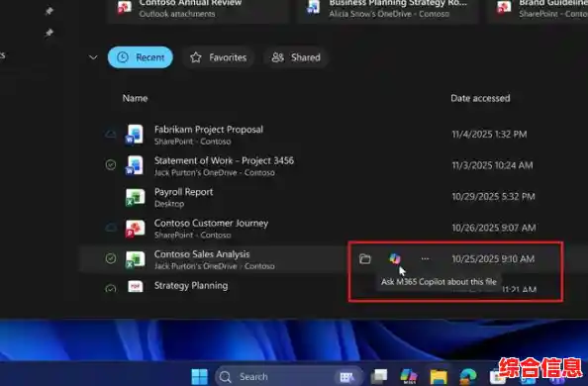Screen dimensions: 588x386
Task: Collapse the file list section chevron
Action: (x=93, y=57)
